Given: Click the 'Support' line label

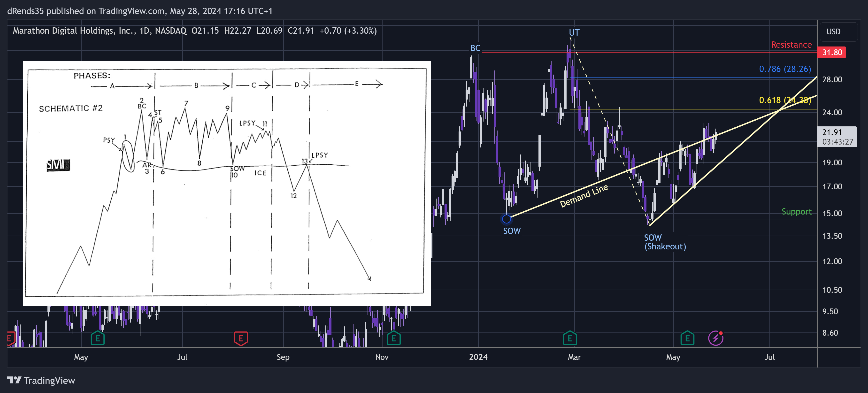Looking at the screenshot, I should [x=797, y=212].
